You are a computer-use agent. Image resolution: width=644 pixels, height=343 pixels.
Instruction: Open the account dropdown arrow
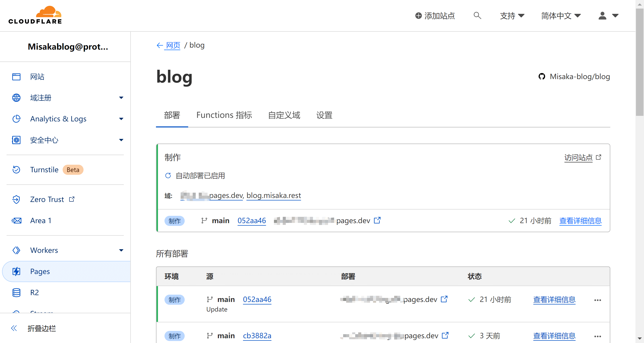click(x=615, y=16)
